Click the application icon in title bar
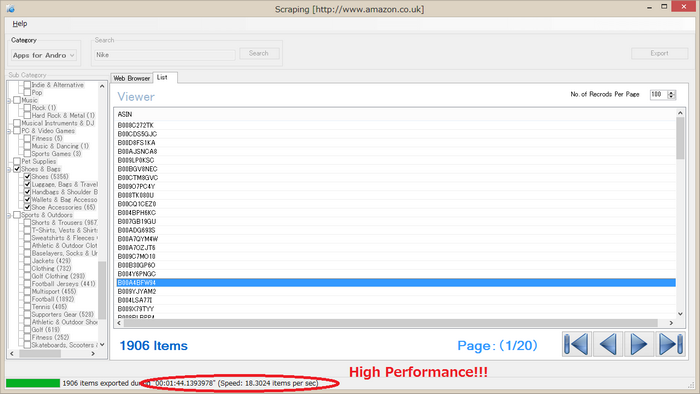 [10, 8]
